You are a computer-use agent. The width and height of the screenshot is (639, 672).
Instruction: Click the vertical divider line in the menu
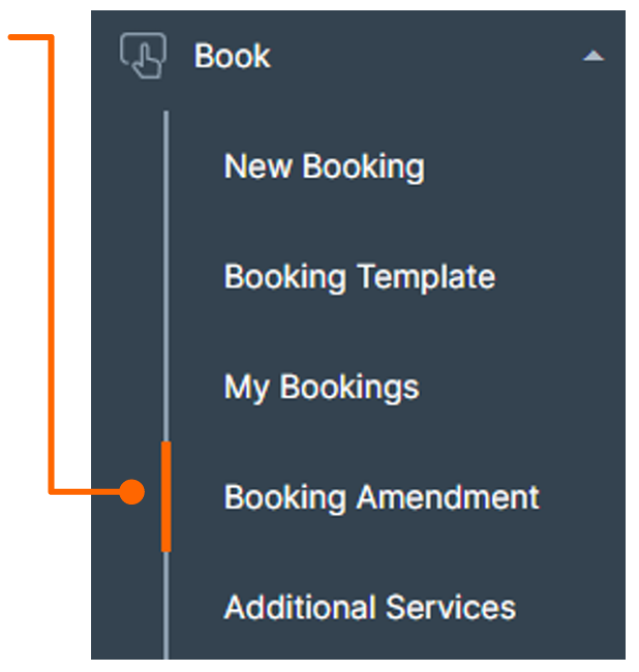point(166,275)
